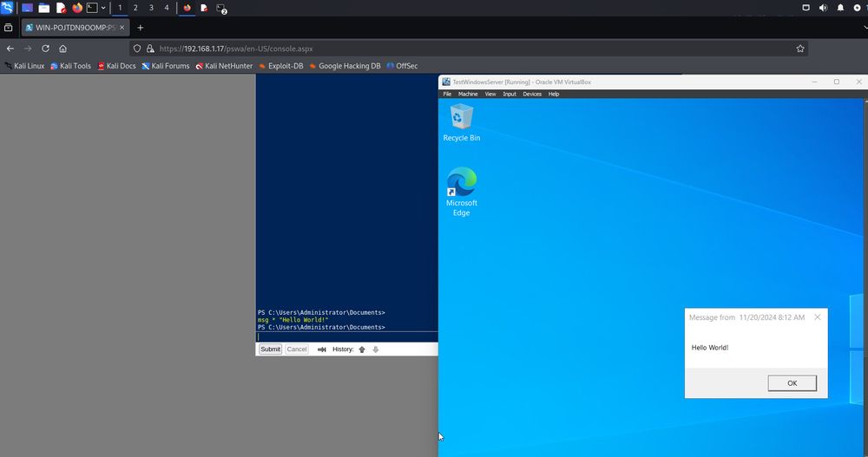Open the Kali Forums bookmark
Image resolution: width=868 pixels, height=457 pixels.
[x=166, y=66]
